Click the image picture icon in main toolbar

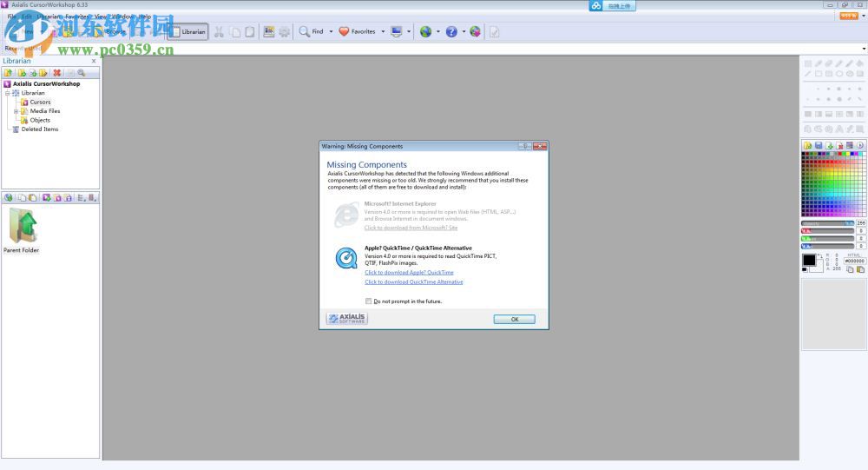pos(269,31)
